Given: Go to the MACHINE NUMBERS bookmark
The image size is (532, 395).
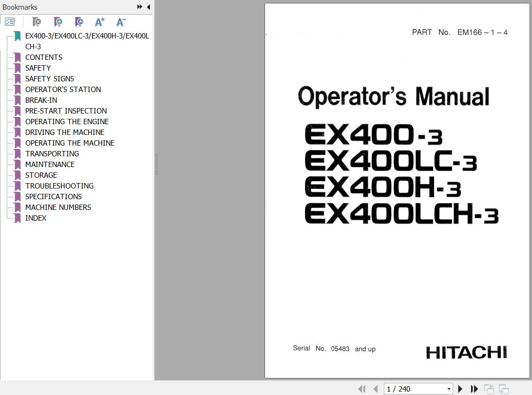Looking at the screenshot, I should pyautogui.click(x=58, y=207).
